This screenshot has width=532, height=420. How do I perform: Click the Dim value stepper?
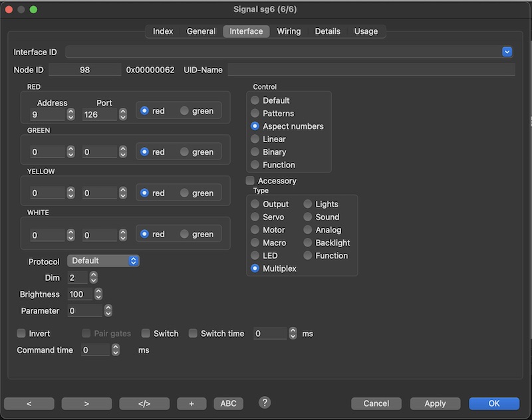pyautogui.click(x=93, y=278)
